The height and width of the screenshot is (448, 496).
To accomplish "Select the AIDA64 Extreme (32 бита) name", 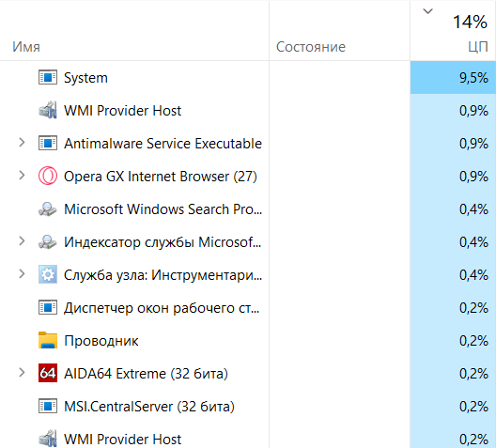I will pos(146,374).
